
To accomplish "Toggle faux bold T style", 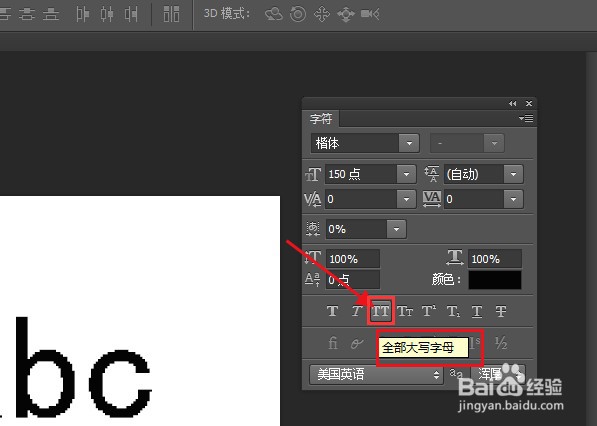I will (x=332, y=311).
